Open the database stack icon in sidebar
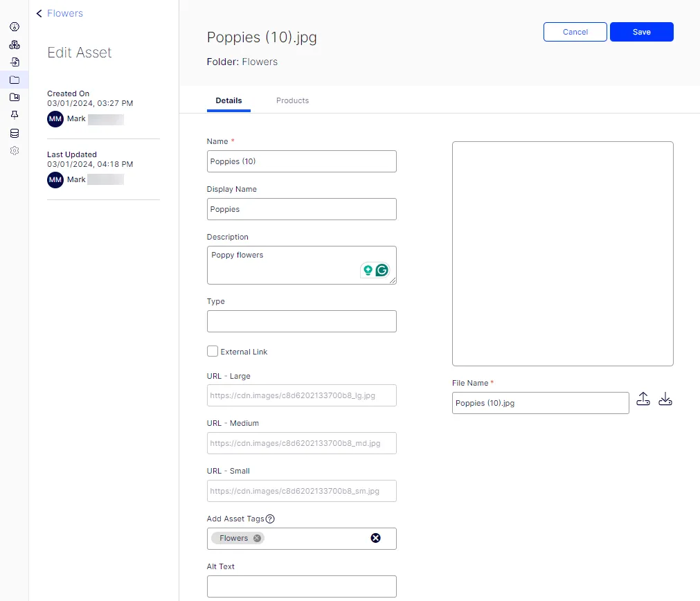 (x=15, y=133)
